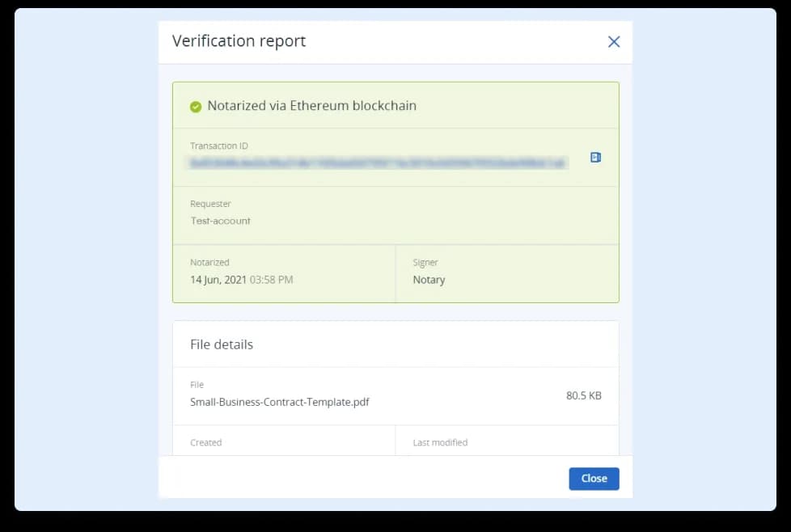Click the Signer value Notary
Image resolution: width=791 pixels, height=532 pixels.
tap(429, 280)
